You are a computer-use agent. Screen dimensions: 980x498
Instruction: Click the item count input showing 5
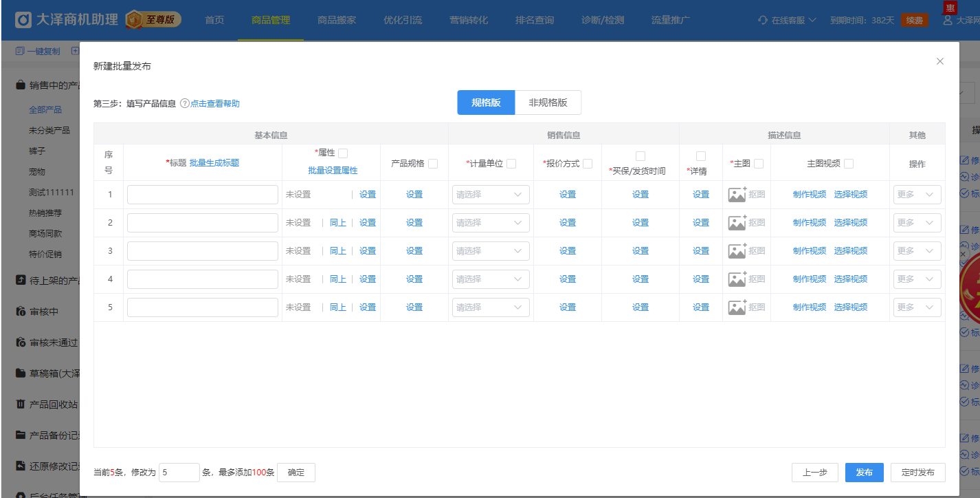[179, 473]
